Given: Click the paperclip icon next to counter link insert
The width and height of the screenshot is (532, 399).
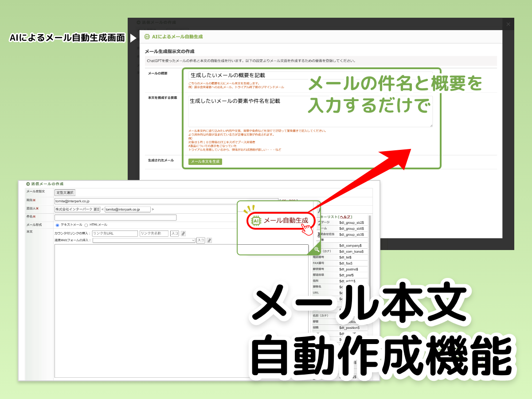Looking at the screenshot, I should pos(183,234).
